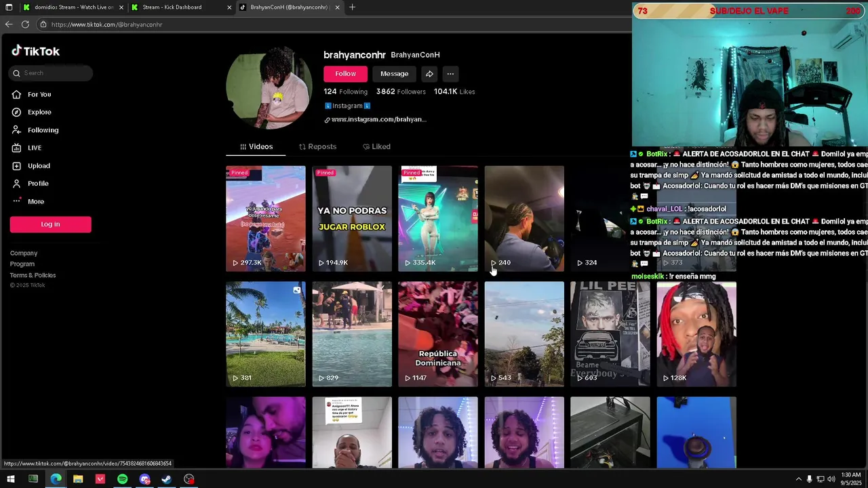This screenshot has width=868, height=488.
Task: Open the three-dot profile options
Action: tap(450, 74)
